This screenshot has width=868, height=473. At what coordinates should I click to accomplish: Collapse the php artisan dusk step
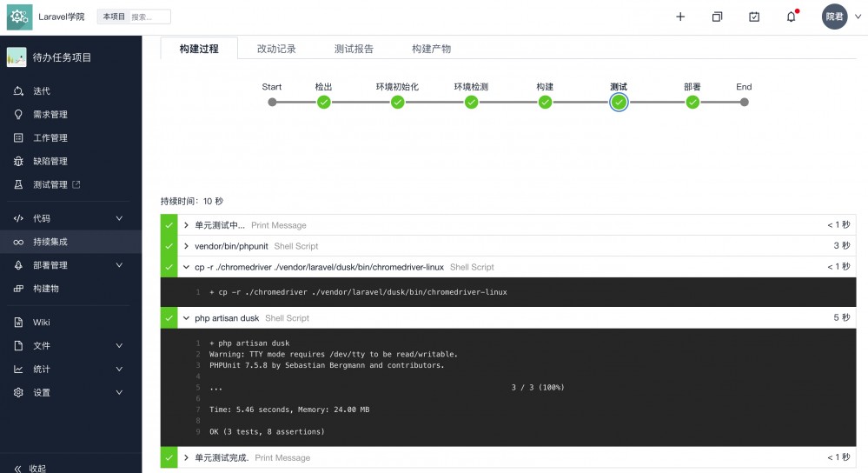186,318
